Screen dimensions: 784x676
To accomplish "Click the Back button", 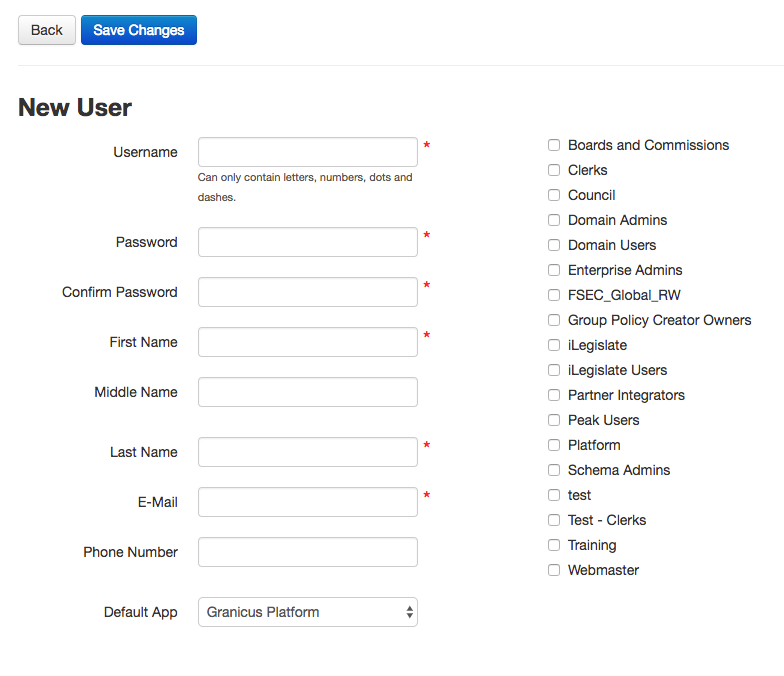I will [x=47, y=30].
